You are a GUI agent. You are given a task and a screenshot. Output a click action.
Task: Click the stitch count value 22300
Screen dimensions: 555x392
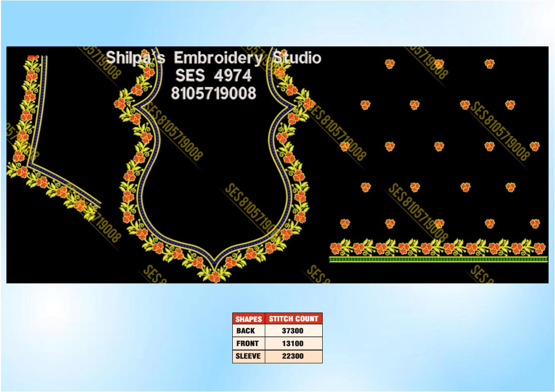coord(293,356)
